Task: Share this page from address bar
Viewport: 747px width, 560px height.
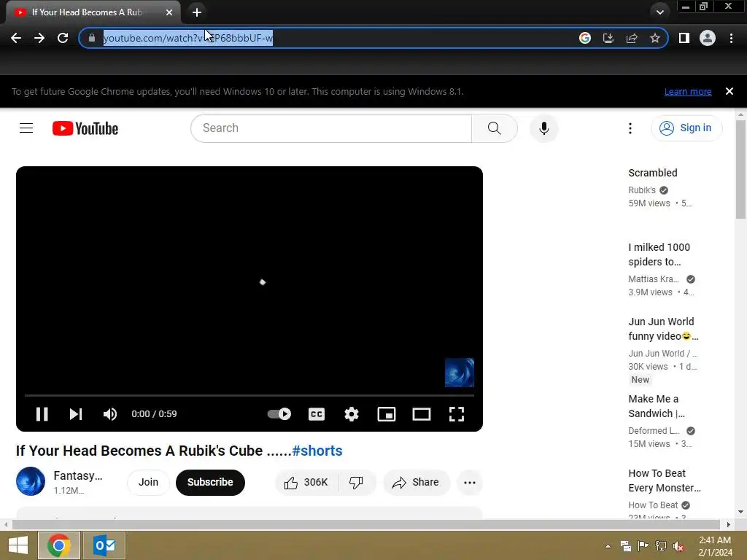Action: (x=632, y=38)
